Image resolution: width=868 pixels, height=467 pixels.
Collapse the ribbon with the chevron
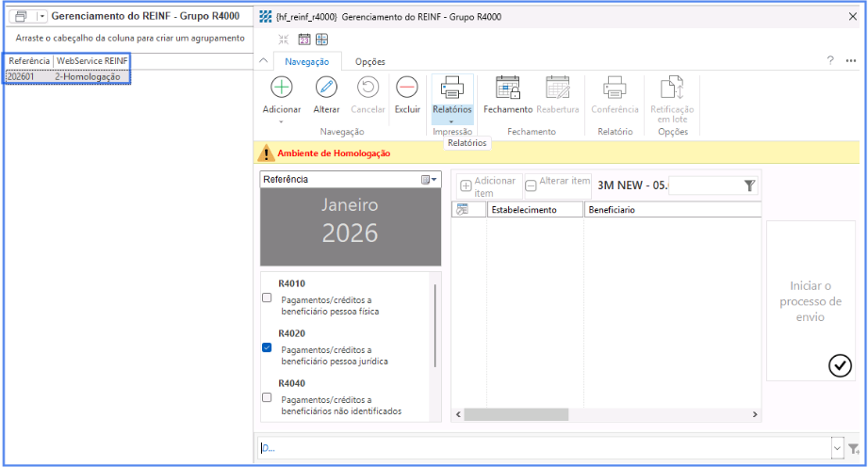tap(263, 61)
